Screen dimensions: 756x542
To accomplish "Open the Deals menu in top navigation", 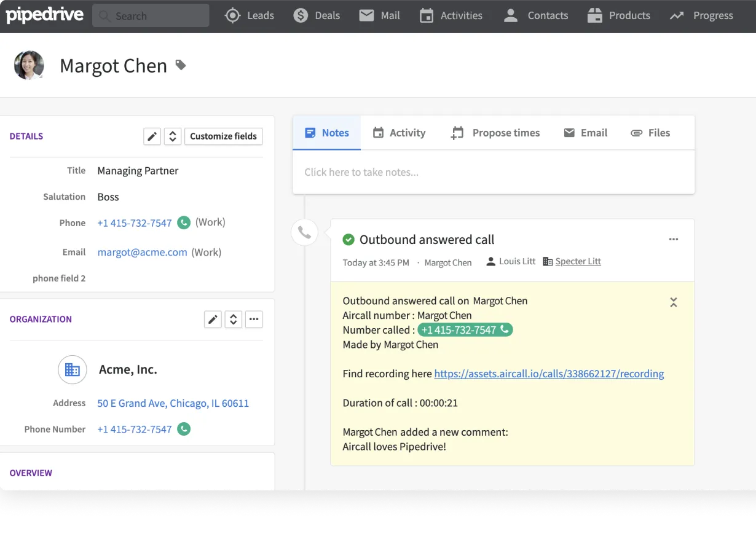I will tap(317, 16).
